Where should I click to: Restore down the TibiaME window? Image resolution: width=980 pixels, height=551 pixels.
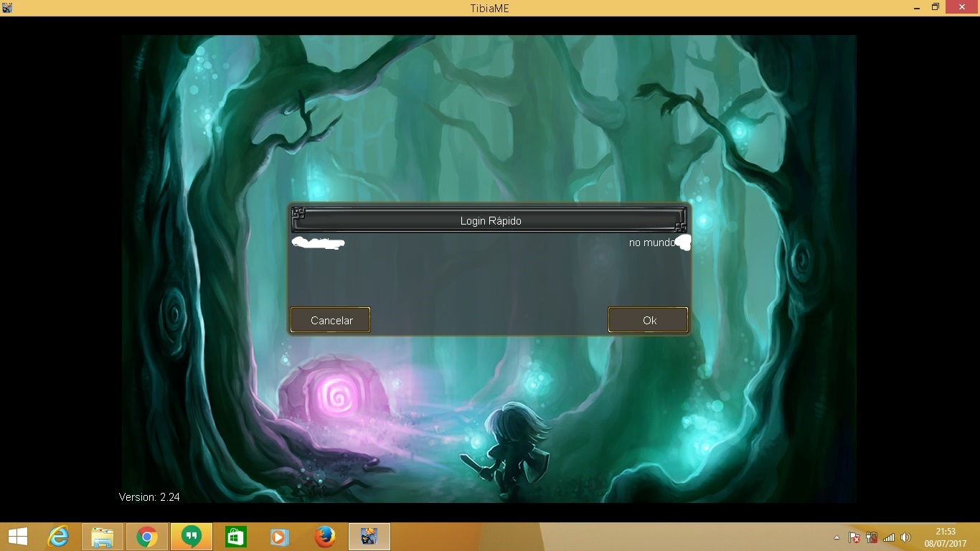tap(935, 7)
